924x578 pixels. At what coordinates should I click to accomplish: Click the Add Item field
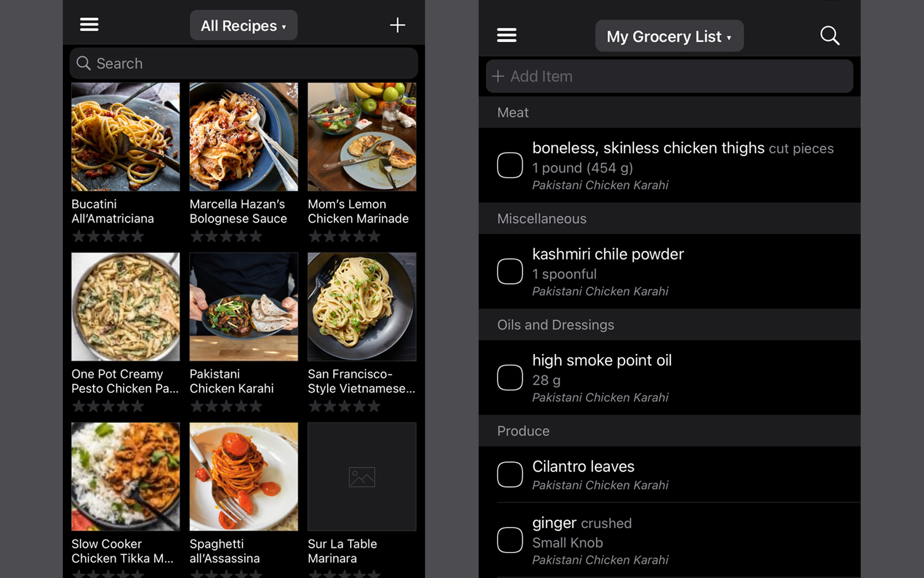[669, 76]
